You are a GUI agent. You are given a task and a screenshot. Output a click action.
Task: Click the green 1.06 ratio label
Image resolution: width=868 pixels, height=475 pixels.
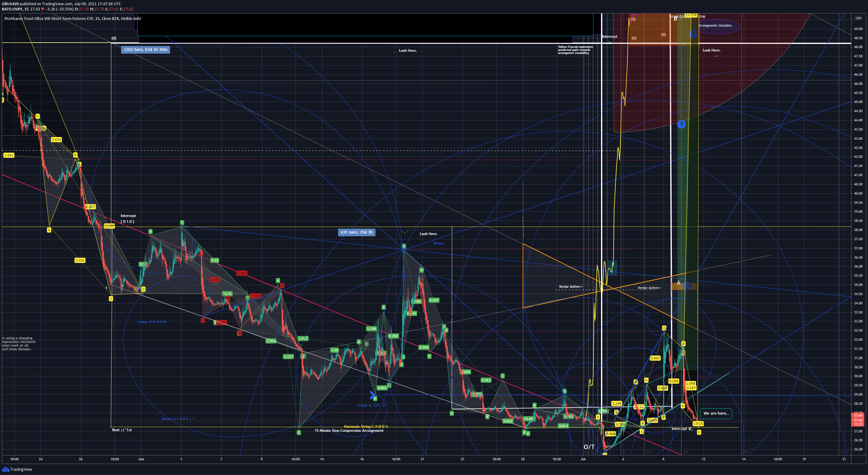pos(335,350)
